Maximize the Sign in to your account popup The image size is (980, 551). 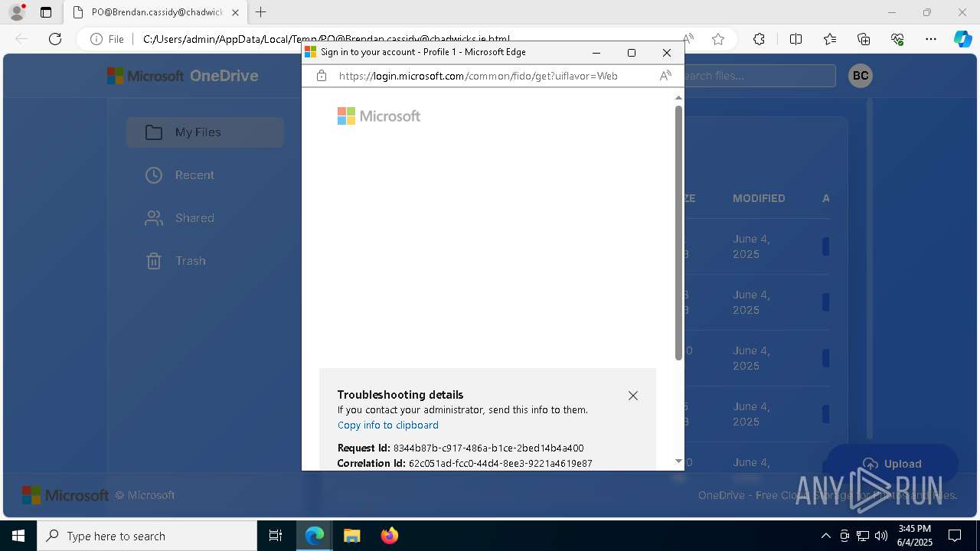point(632,52)
